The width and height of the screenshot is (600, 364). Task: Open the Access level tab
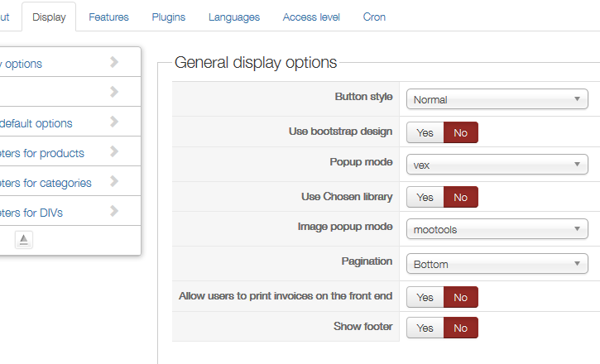point(311,17)
